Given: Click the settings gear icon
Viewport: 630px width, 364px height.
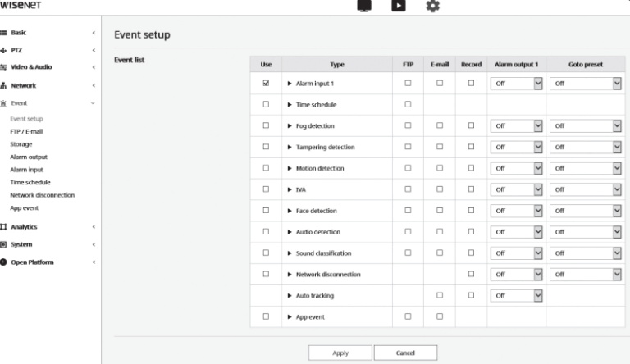Looking at the screenshot, I should click(433, 6).
